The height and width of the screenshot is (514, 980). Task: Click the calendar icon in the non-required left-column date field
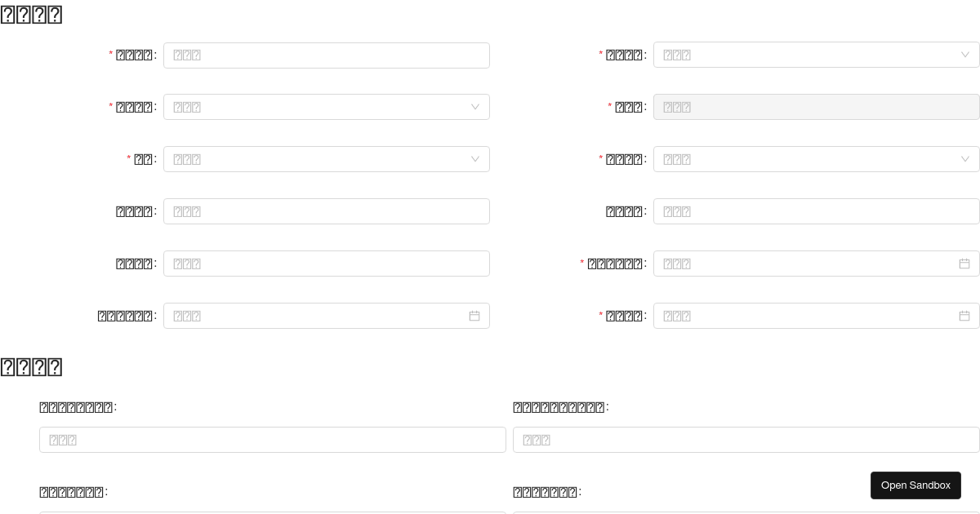pyautogui.click(x=474, y=316)
